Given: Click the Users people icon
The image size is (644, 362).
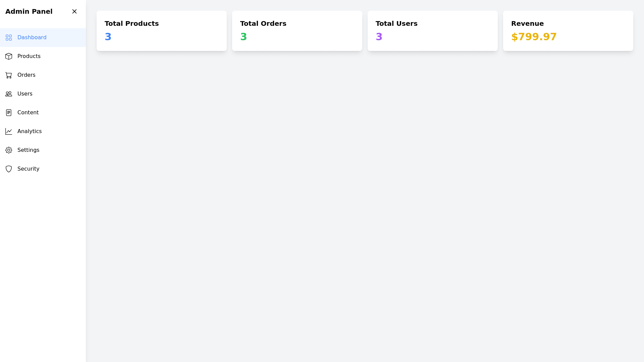Looking at the screenshot, I should pos(9,94).
